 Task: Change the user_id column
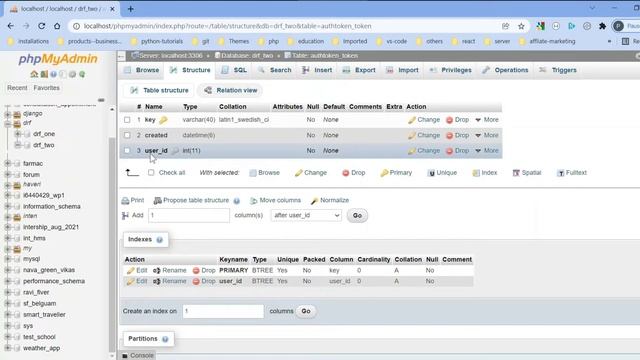click(424, 151)
